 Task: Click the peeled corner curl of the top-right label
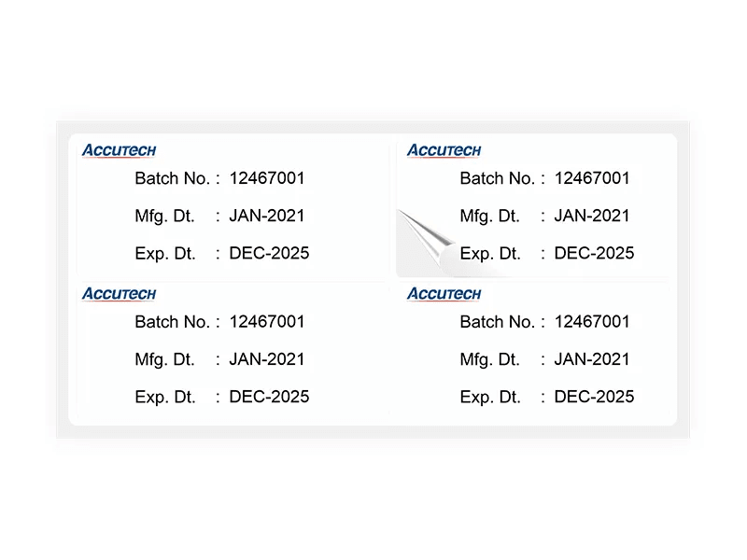click(x=426, y=242)
